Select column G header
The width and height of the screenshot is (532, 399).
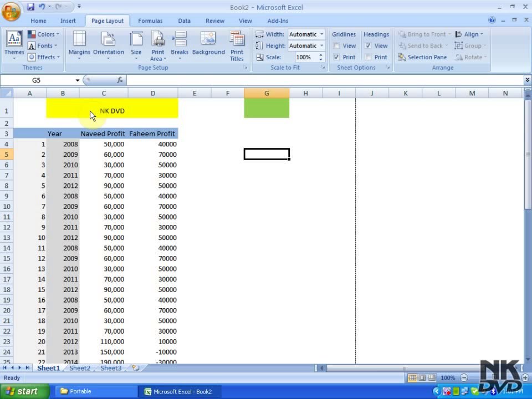(x=267, y=93)
